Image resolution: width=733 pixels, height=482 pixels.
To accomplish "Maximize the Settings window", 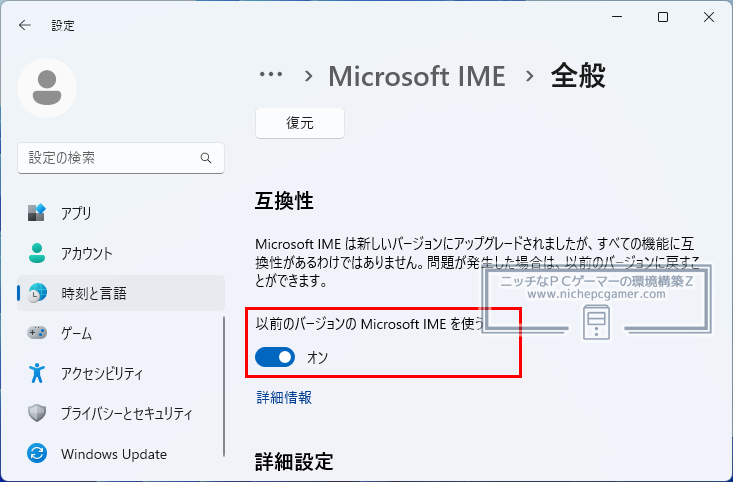I will click(663, 17).
